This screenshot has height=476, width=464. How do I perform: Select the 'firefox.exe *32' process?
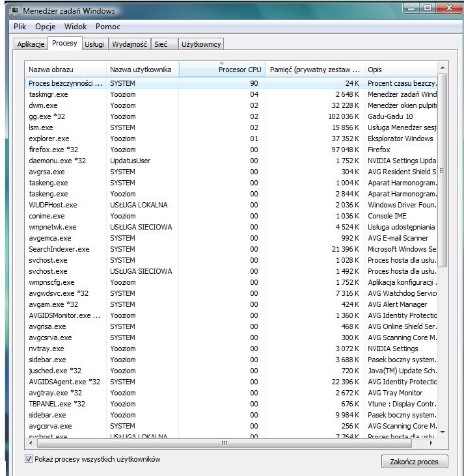click(x=232, y=150)
